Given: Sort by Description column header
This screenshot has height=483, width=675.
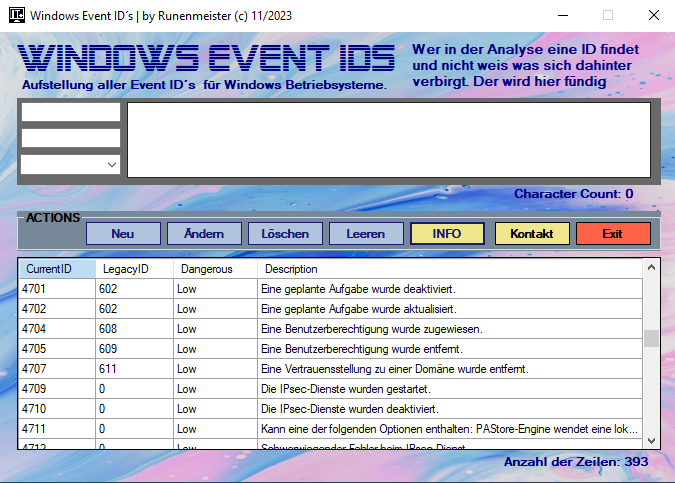Looking at the screenshot, I should 450,269.
